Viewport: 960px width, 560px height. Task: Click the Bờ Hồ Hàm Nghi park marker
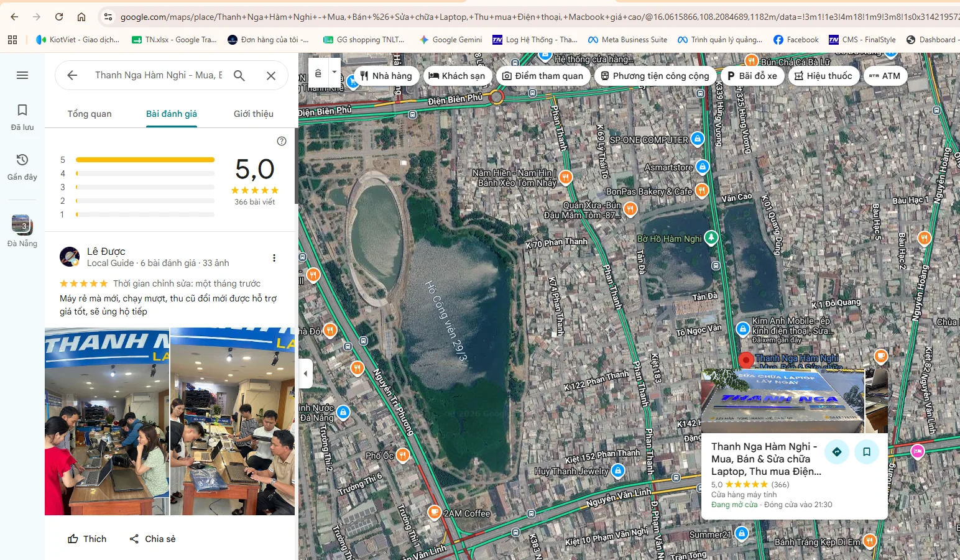point(711,237)
